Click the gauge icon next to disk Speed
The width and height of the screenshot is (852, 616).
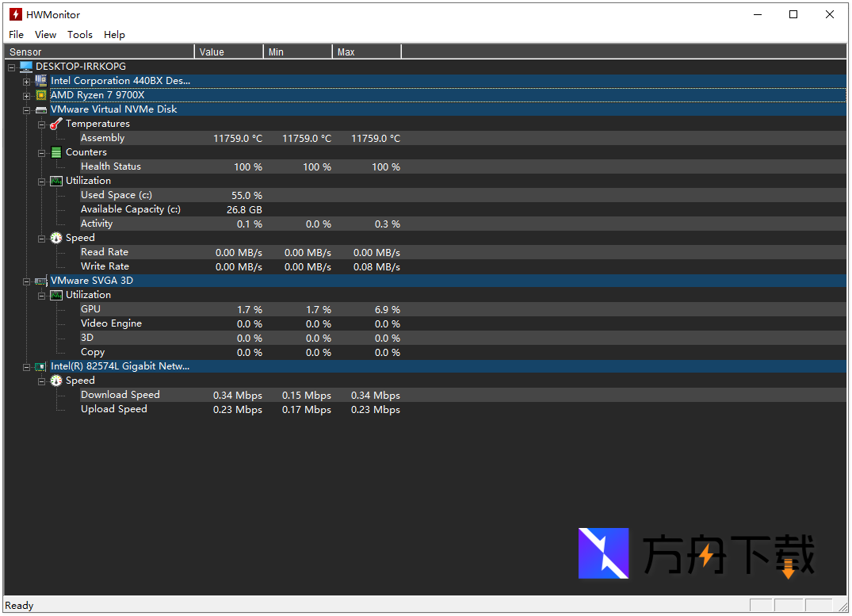tap(55, 238)
